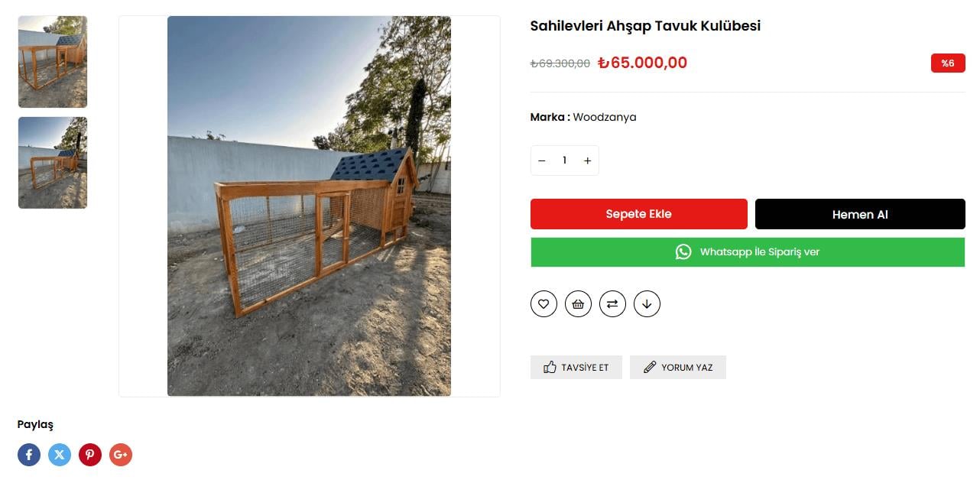Screen dimensions: 980x480
Task: Order via Whatsapp ile Sipariş ver
Action: (x=748, y=252)
